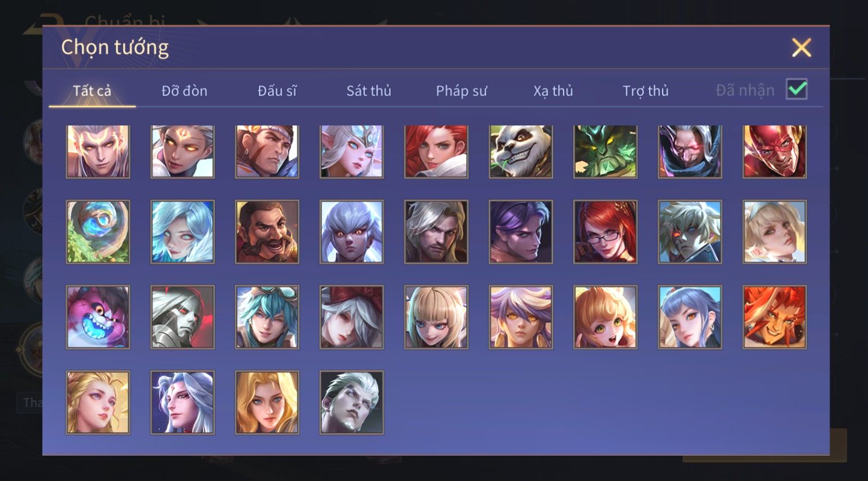Show the Pháp sư heroes tab
The width and height of the screenshot is (868, 481).
461,91
